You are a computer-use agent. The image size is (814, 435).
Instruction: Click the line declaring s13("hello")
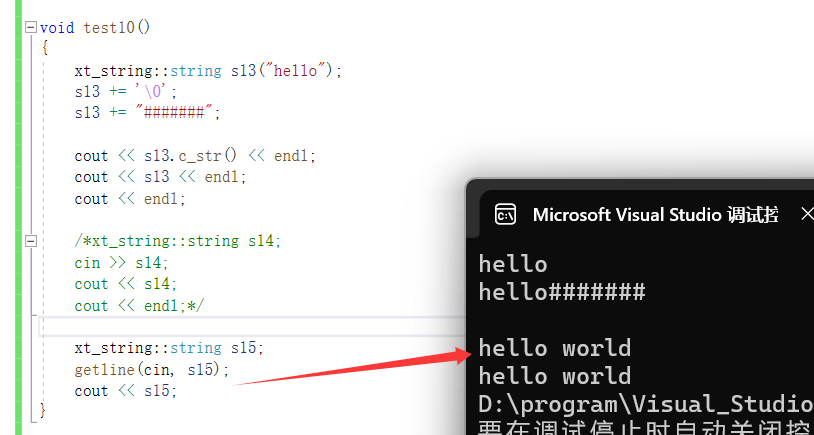pyautogui.click(x=208, y=71)
